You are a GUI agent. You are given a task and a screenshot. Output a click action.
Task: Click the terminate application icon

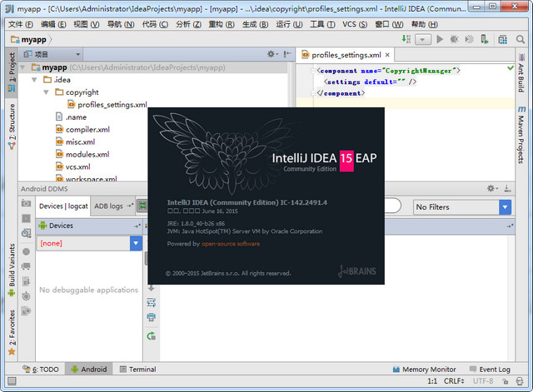[26, 251]
